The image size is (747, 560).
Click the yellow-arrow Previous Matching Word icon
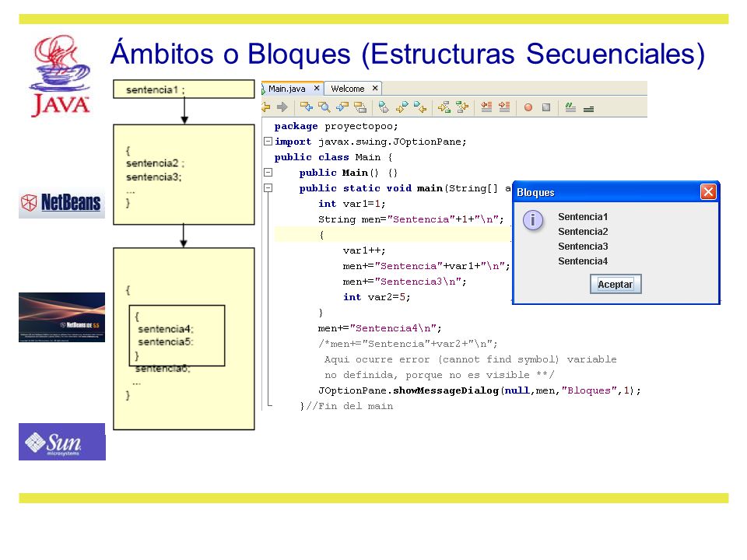coord(444,107)
